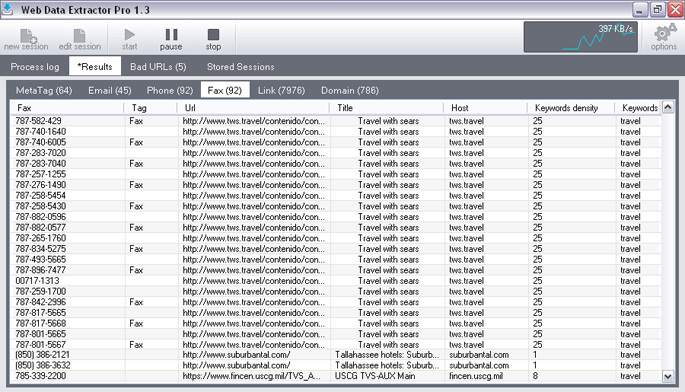Open the edit session tool
685x392 pixels.
80,39
